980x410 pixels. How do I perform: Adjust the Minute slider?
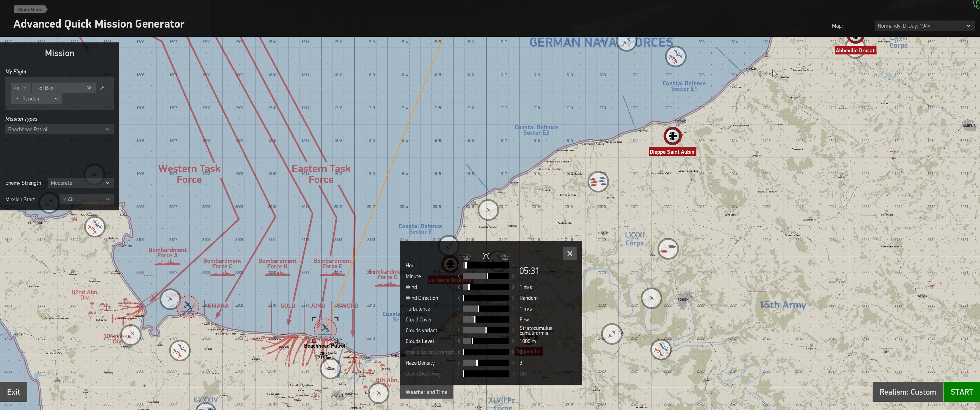(x=486, y=276)
